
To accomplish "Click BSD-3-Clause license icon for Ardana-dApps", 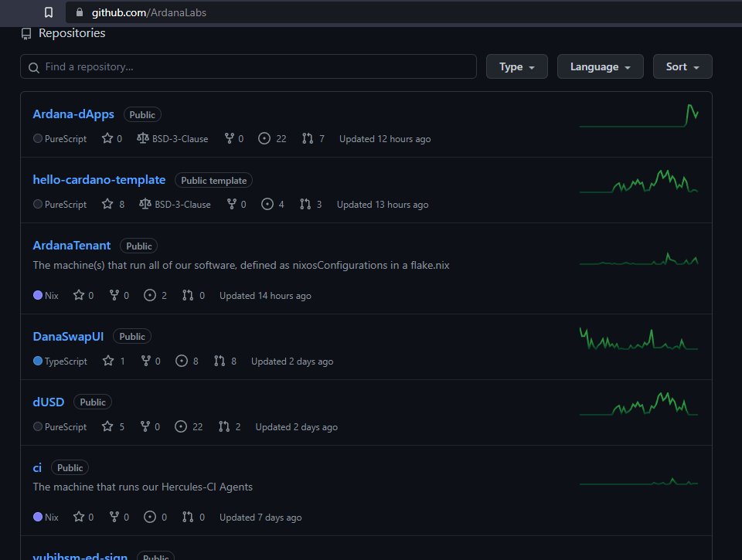I will pyautogui.click(x=142, y=138).
